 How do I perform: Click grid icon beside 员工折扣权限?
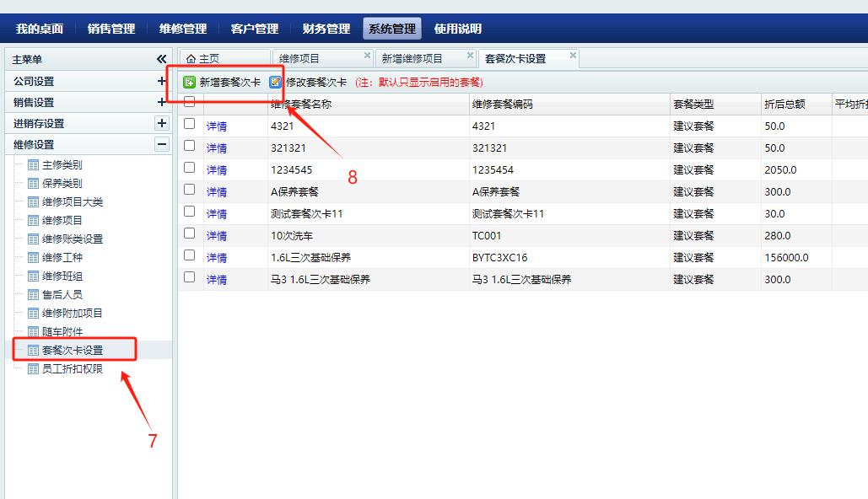[x=33, y=369]
